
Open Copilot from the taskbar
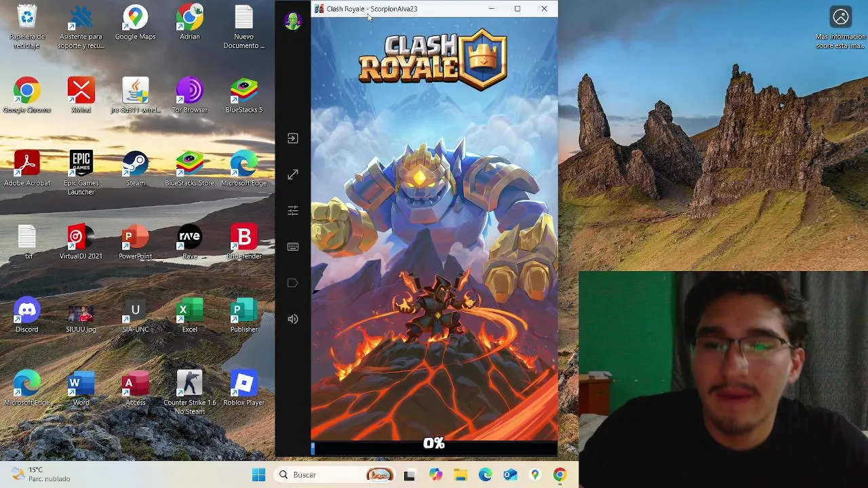pyautogui.click(x=435, y=475)
